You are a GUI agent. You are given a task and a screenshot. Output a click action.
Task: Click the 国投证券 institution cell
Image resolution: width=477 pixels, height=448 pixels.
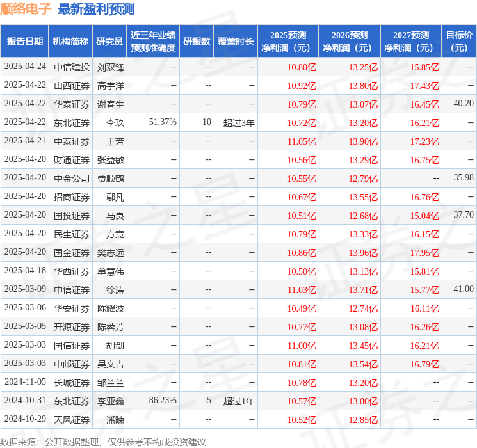click(72, 216)
